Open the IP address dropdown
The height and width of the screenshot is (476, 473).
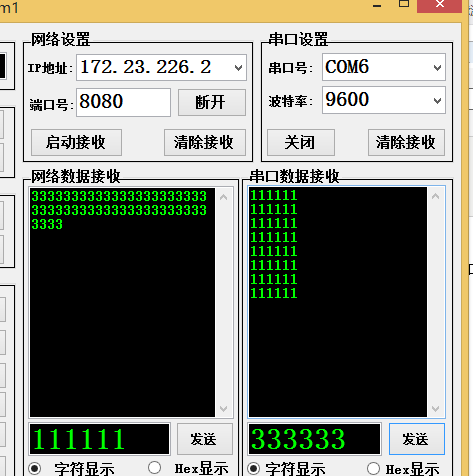(238, 68)
